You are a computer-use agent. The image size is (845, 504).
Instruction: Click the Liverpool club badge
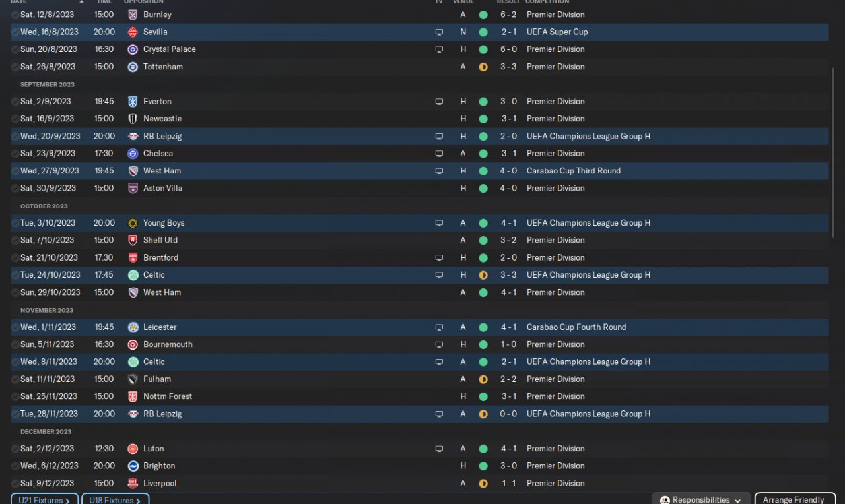(133, 484)
